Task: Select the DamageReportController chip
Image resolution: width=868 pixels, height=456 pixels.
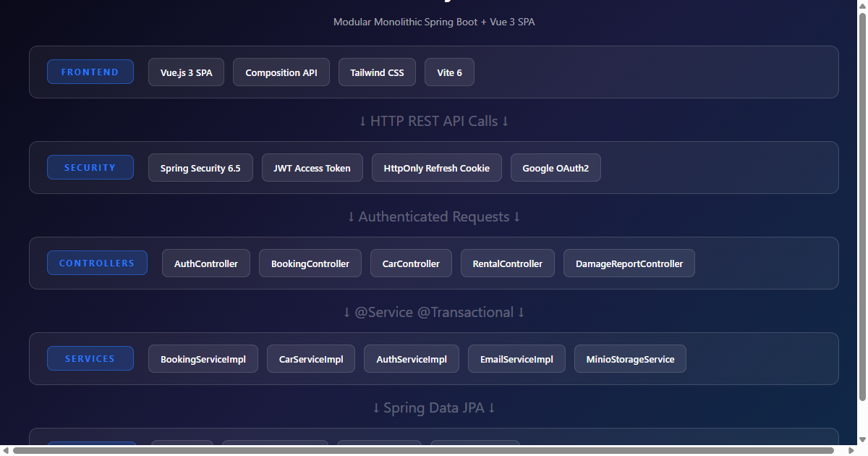Action: point(629,263)
